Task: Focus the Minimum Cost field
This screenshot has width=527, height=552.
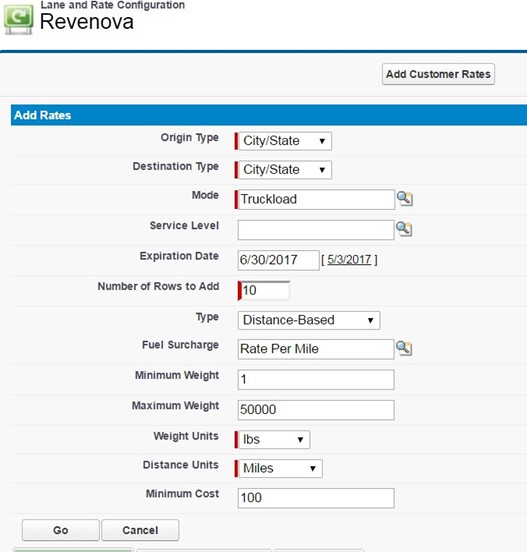Action: (x=316, y=498)
